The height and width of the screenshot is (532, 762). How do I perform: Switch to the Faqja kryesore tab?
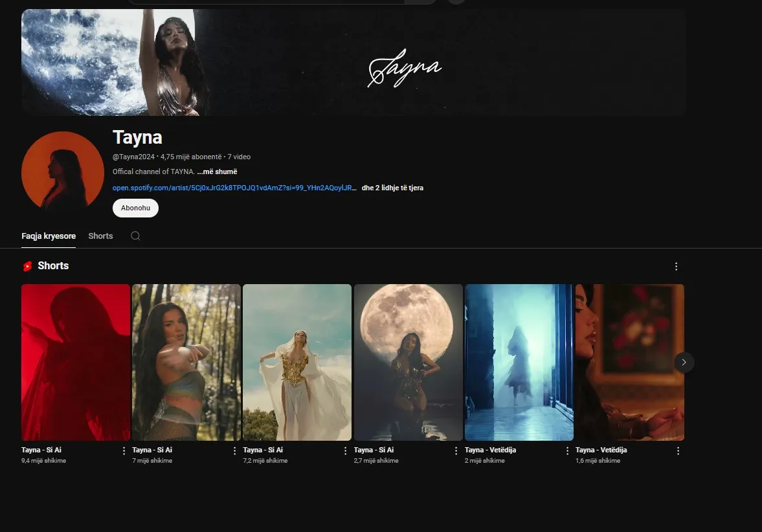coord(49,236)
